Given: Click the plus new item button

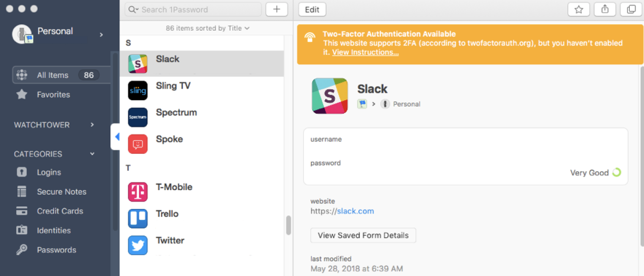Looking at the screenshot, I should 276,9.
